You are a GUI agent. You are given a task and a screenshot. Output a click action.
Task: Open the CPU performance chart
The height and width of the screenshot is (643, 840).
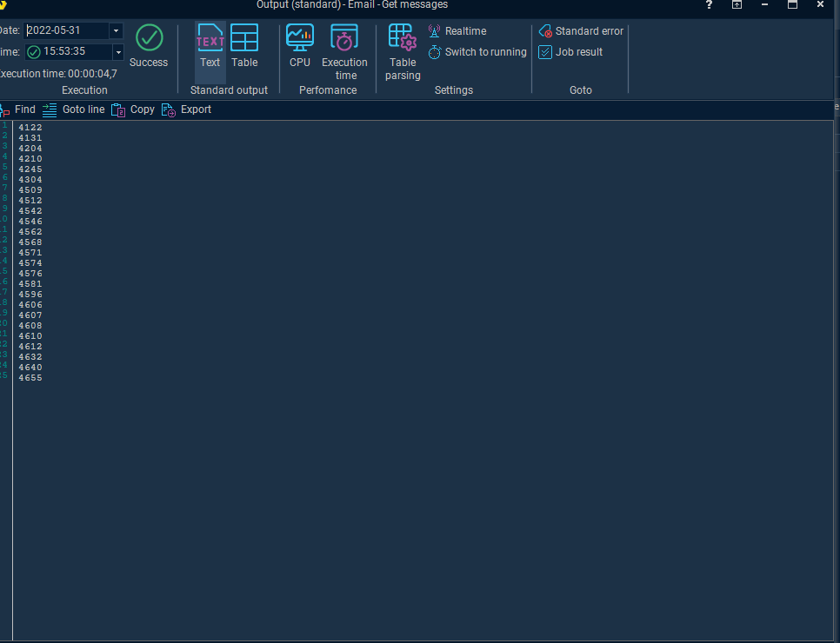tap(300, 47)
